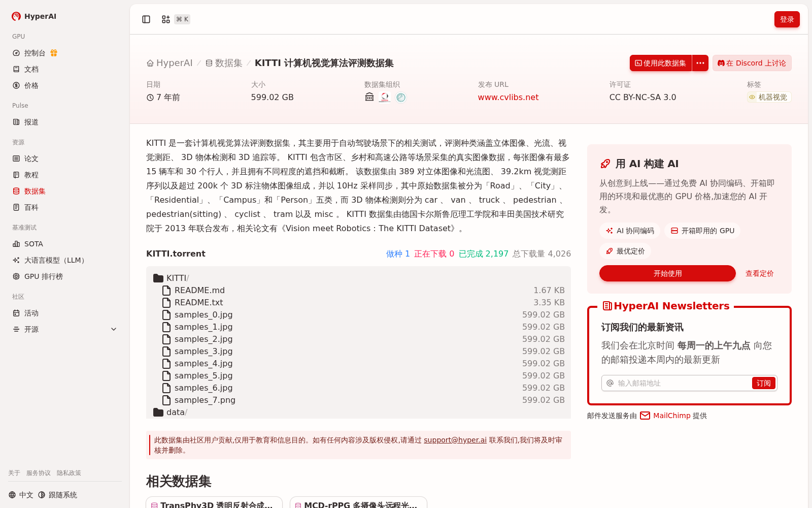Click the gift icon beside 控制台

click(54, 53)
